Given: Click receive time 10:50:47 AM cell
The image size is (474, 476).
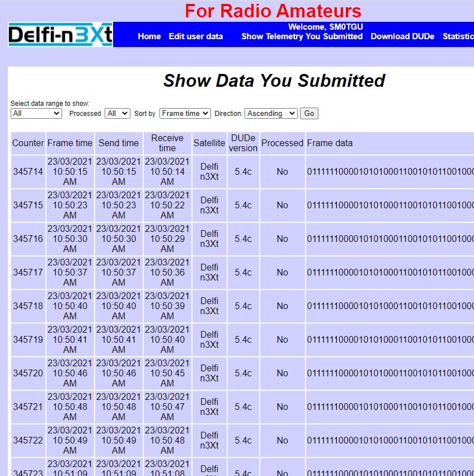Looking at the screenshot, I should pos(167,407).
